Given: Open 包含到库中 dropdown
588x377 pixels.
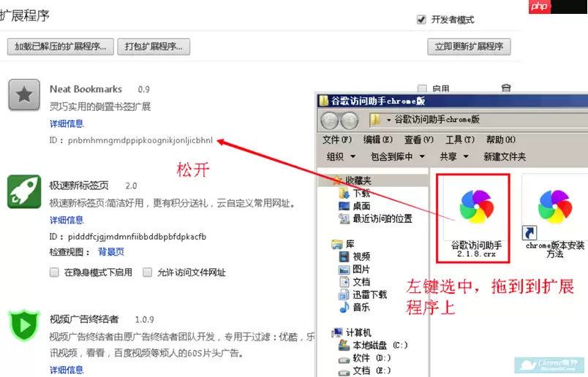Looking at the screenshot, I should point(398,156).
